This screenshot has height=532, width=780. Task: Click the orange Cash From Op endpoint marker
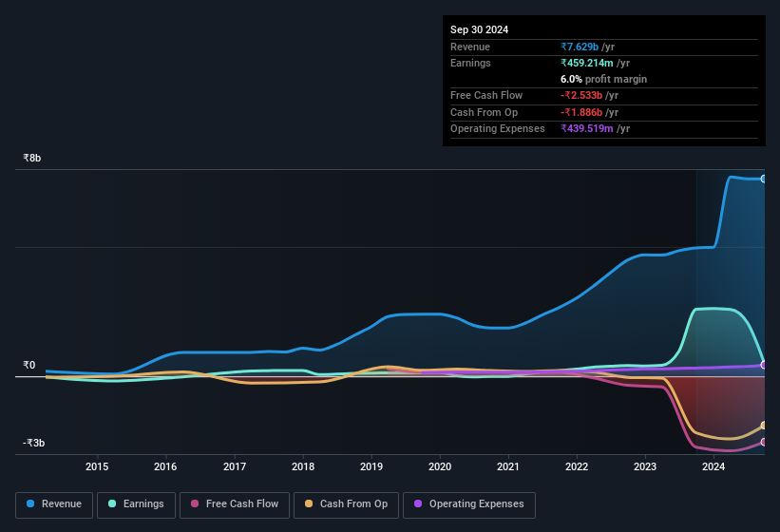763,426
